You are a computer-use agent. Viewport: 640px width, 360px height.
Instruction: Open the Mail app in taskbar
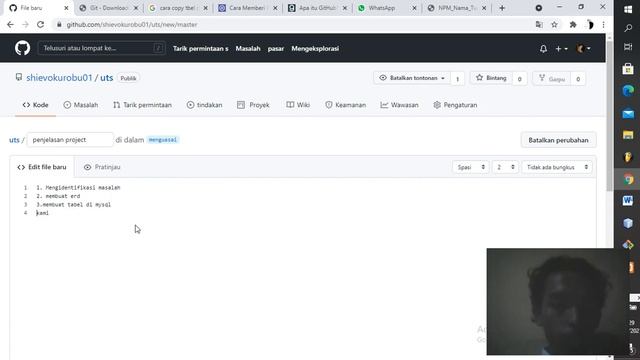628,113
